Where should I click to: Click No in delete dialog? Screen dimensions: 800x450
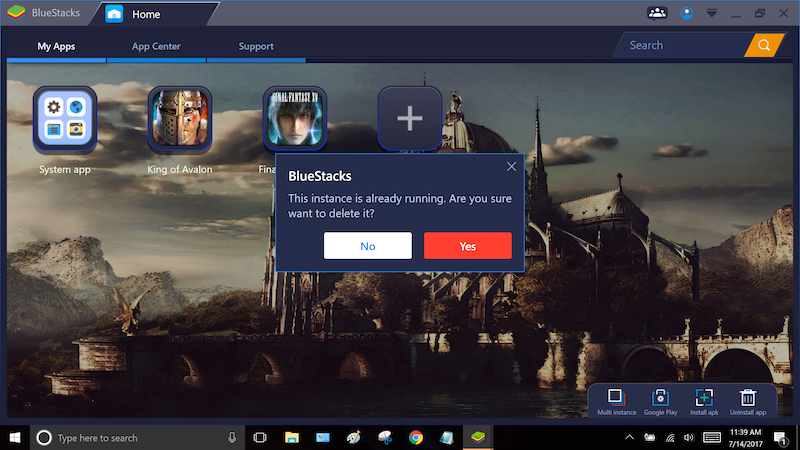click(368, 246)
